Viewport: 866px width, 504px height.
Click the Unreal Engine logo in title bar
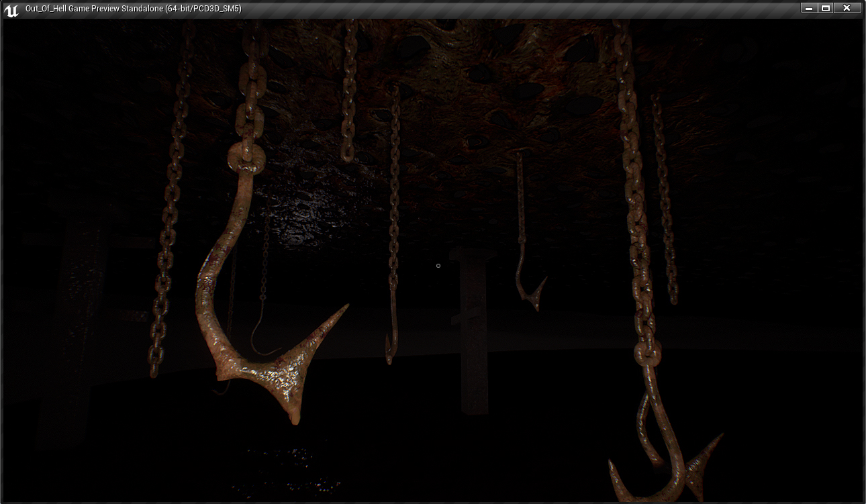[11, 9]
